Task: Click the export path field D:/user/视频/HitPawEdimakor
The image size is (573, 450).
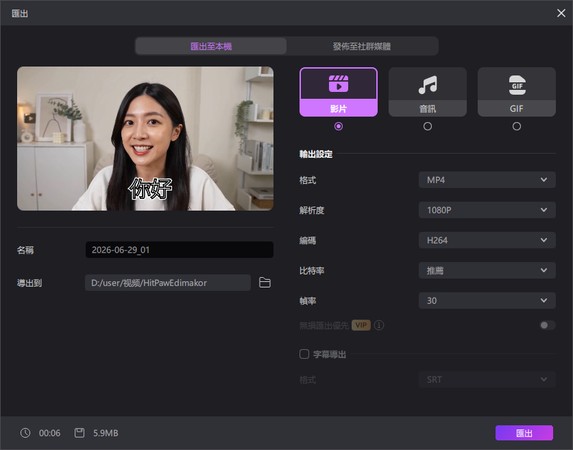Action: point(168,283)
